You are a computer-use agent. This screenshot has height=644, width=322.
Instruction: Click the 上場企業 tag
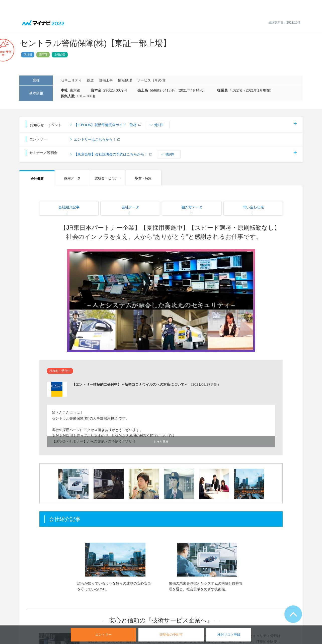(60, 55)
